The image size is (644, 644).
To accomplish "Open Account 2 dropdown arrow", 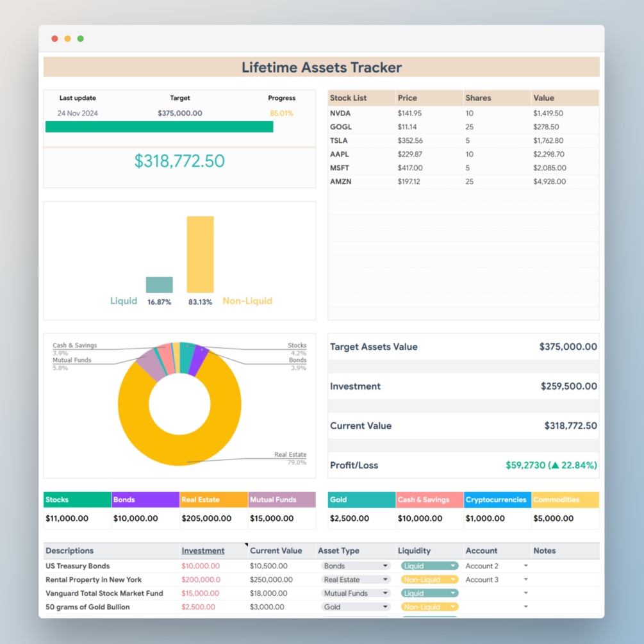I will [x=525, y=566].
